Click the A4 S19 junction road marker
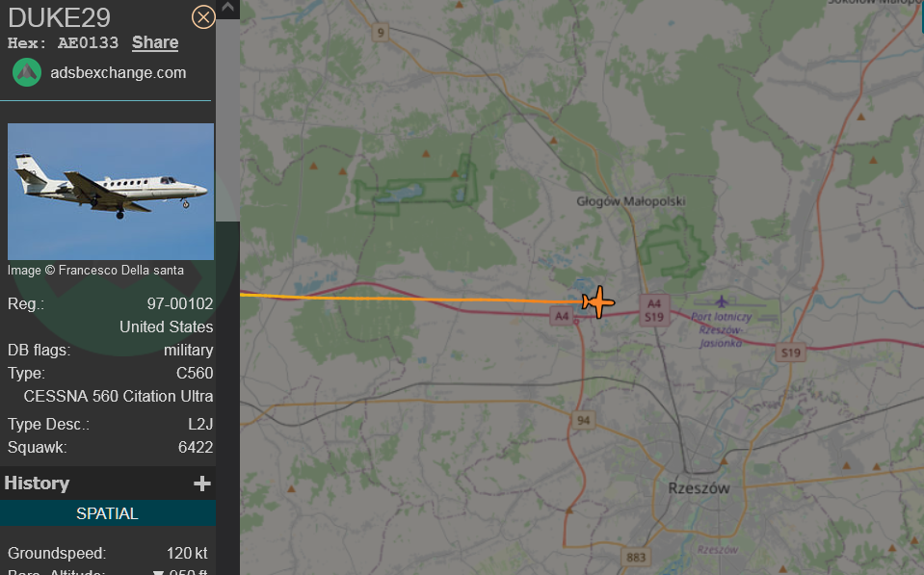Viewport: 924px width, 575px height. (x=654, y=310)
